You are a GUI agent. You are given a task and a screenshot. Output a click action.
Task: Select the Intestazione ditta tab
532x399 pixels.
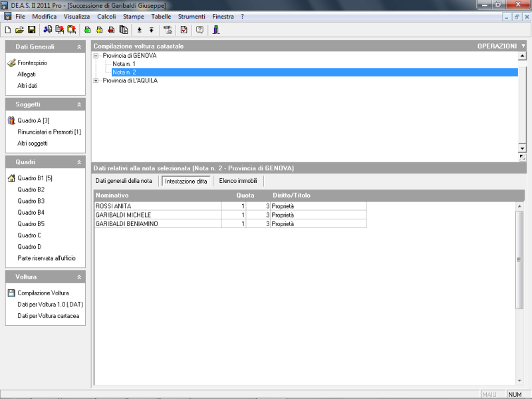[186, 181]
